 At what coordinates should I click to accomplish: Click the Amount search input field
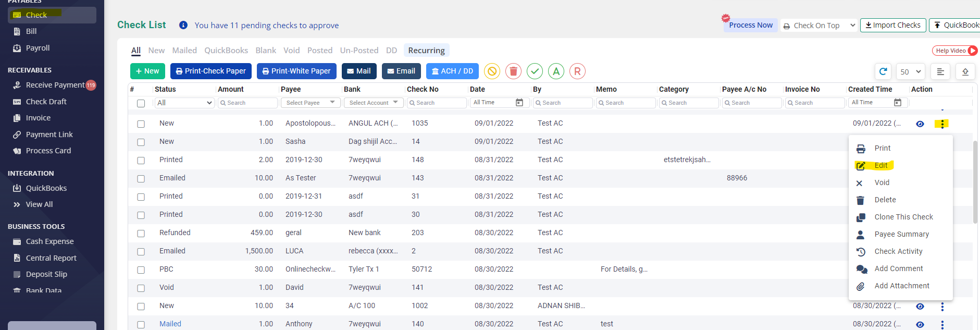click(248, 103)
